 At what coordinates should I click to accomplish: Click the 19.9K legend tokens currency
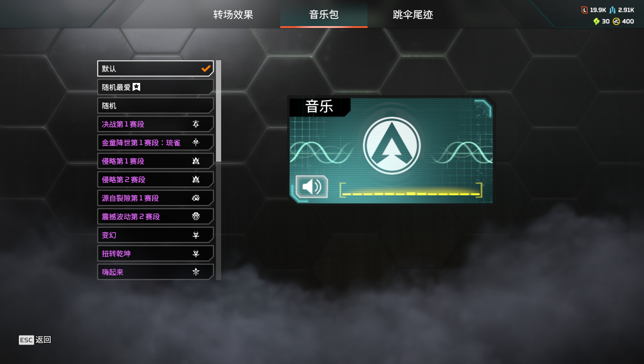coord(594,10)
